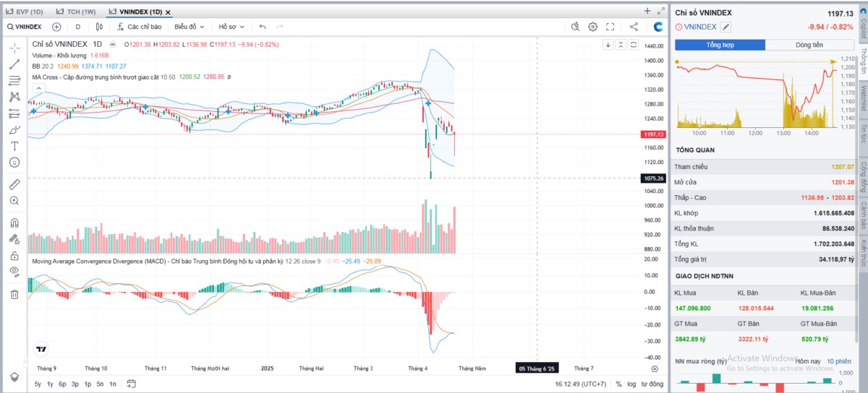868x393 pixels.
Task: Expand the chart panel with arrows icon
Action: tap(660, 11)
